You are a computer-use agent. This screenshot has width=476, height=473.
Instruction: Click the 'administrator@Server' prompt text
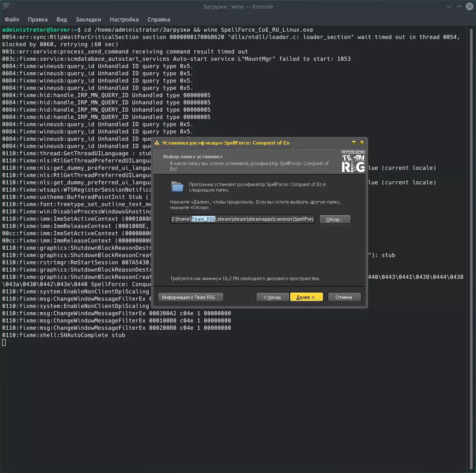tap(36, 30)
